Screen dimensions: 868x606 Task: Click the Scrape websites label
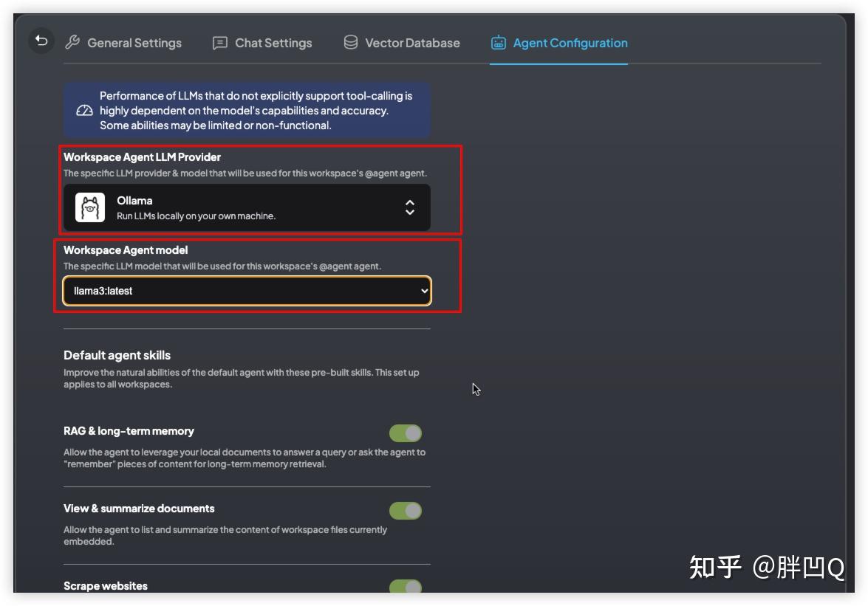tap(106, 585)
